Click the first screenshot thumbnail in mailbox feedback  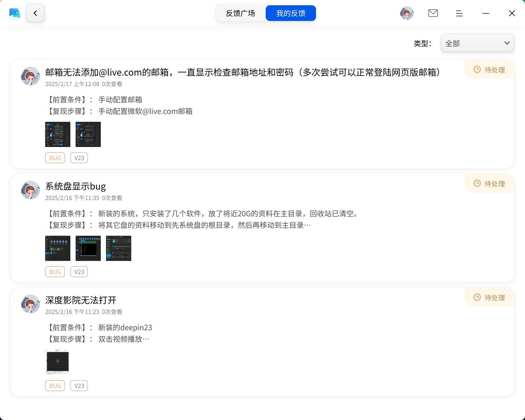tap(58, 134)
